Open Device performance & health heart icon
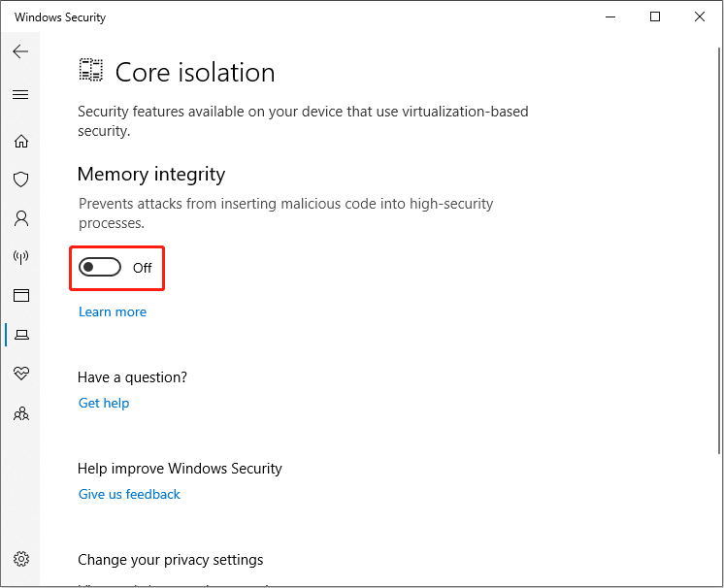The height and width of the screenshot is (588, 724). pos(21,373)
